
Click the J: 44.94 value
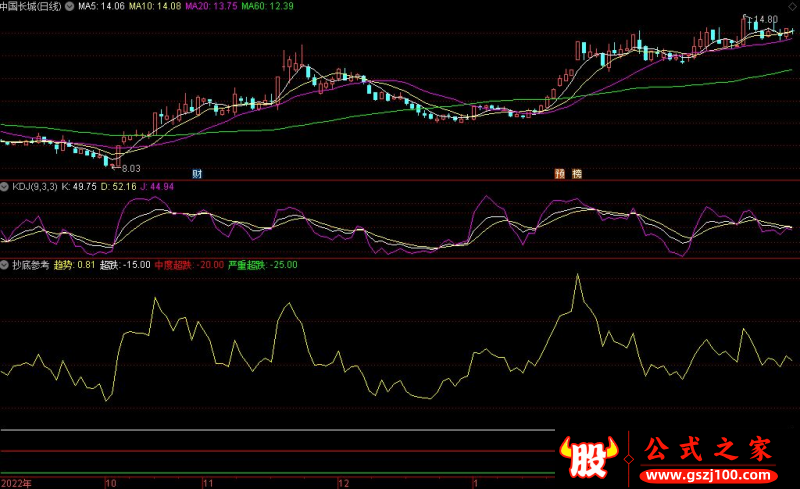pos(157,187)
